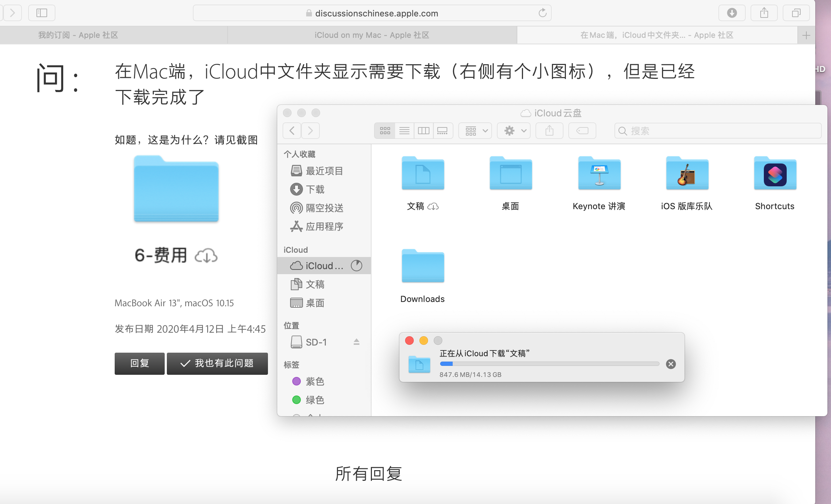The image size is (831, 504).
Task: Switch to the 我的订阅 tab
Action: (78, 35)
